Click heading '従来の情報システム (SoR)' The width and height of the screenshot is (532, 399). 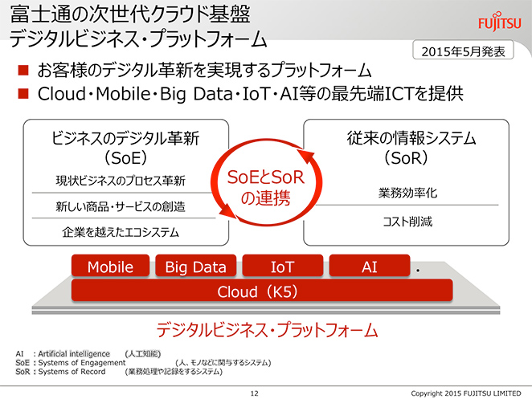click(411, 147)
